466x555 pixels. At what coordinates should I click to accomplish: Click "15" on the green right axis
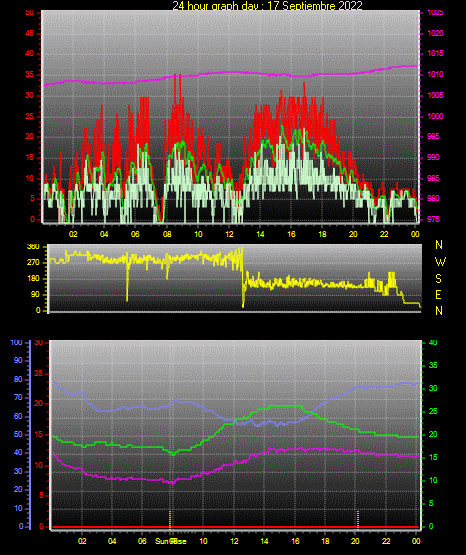(433, 457)
